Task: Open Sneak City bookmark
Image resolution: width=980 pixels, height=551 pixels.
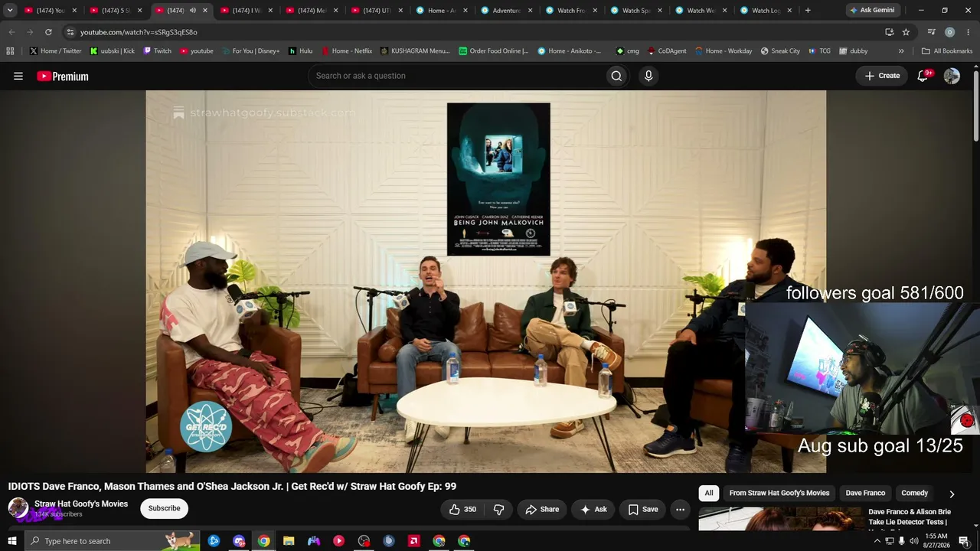Action: 779,51
